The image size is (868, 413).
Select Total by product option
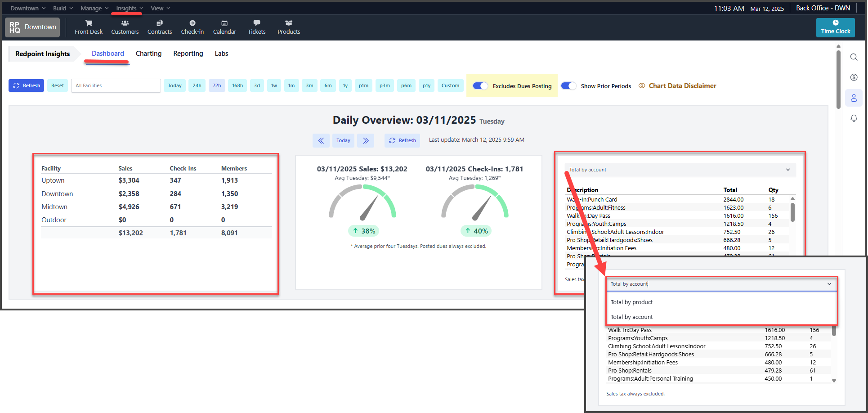(x=721, y=302)
